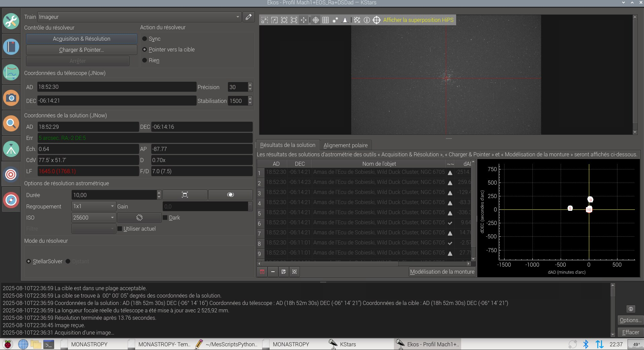Open the terminal from taskbar

[49, 344]
